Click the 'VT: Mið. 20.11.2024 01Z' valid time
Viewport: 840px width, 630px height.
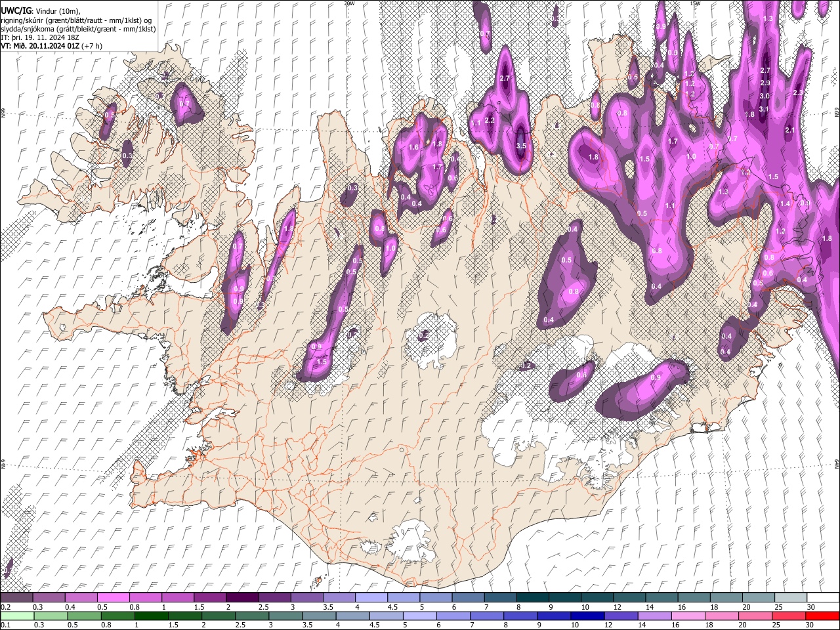(x=40, y=46)
